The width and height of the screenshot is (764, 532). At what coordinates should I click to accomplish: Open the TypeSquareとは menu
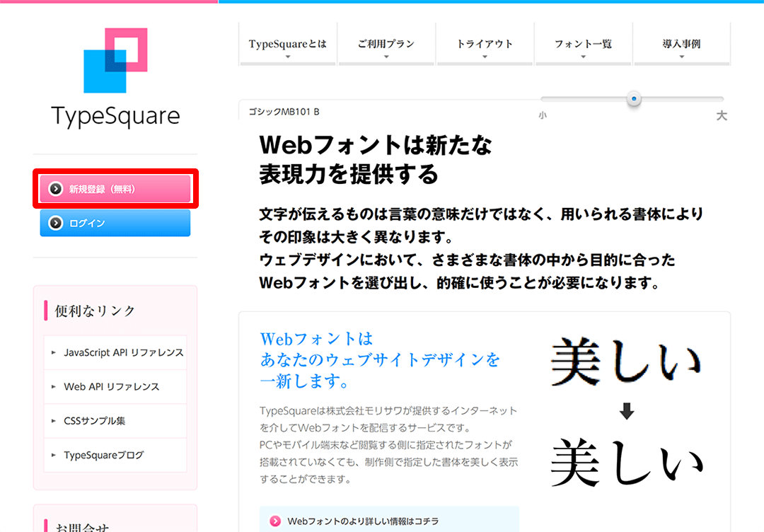pyautogui.click(x=287, y=44)
